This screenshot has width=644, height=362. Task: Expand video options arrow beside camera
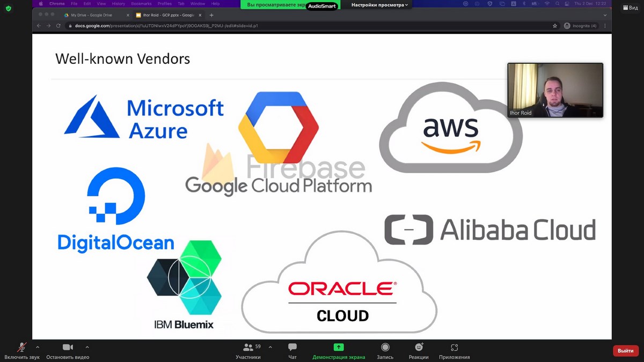tap(87, 347)
